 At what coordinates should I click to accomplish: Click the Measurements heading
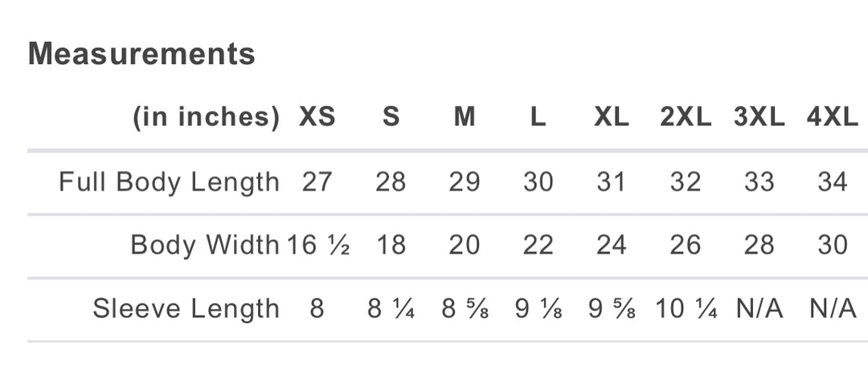(141, 54)
